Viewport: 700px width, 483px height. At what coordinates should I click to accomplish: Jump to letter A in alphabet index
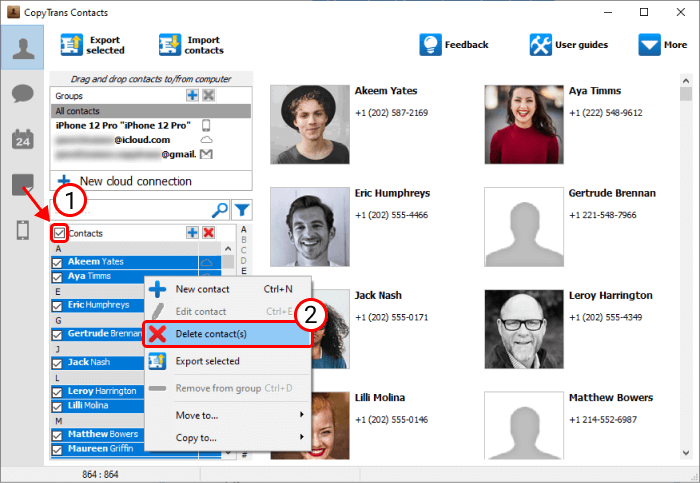[244, 229]
